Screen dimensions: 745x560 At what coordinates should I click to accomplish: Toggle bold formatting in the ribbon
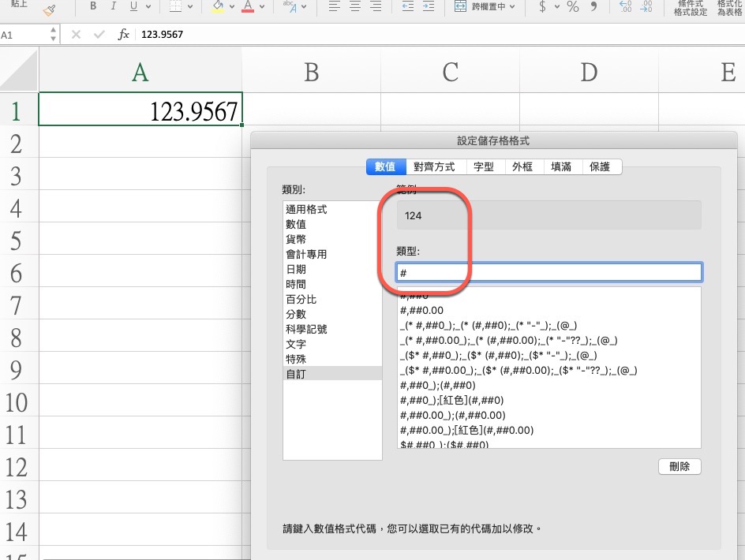tap(93, 7)
